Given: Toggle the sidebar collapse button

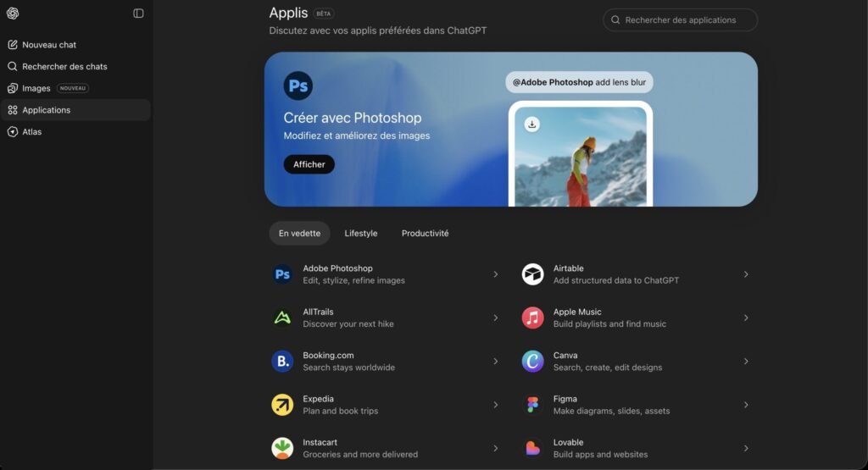Looking at the screenshot, I should click(x=138, y=14).
